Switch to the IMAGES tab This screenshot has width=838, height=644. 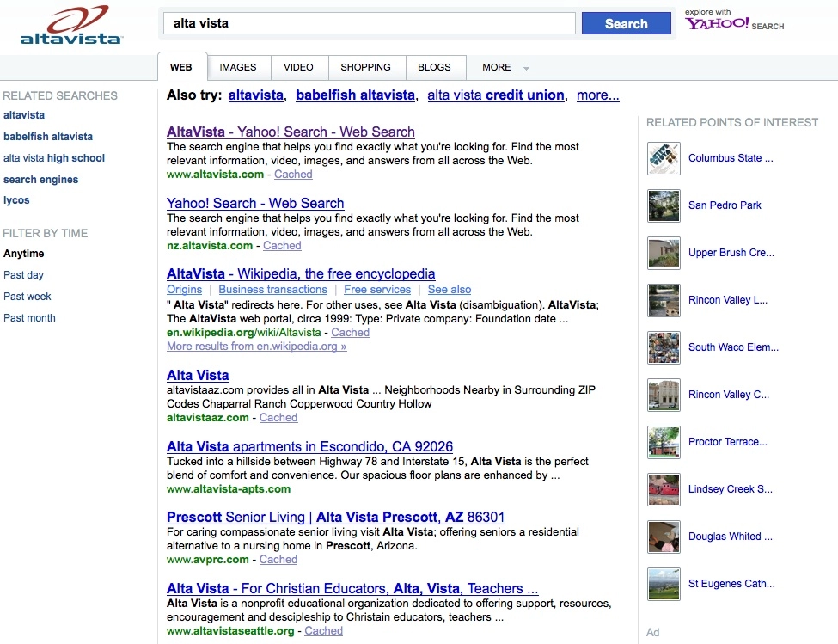pos(238,67)
